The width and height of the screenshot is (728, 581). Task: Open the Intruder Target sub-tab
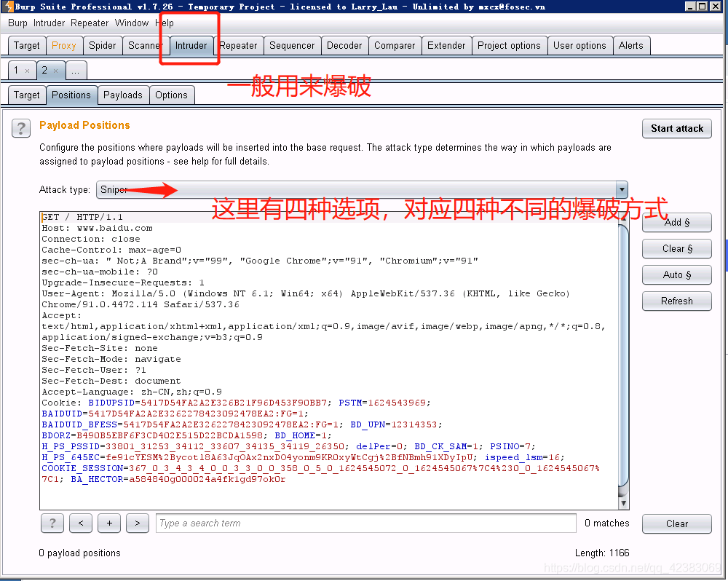point(26,95)
